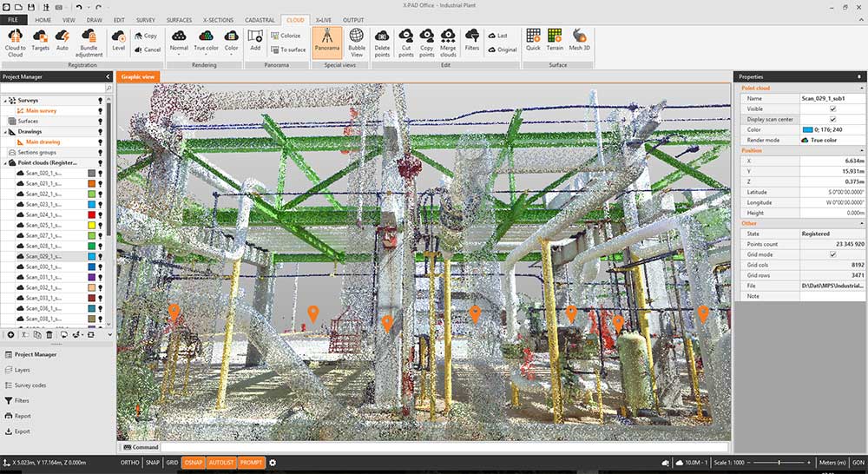Open settings gear in status bar
Image resolution: width=868 pixels, height=474 pixels.
pyautogui.click(x=273, y=463)
